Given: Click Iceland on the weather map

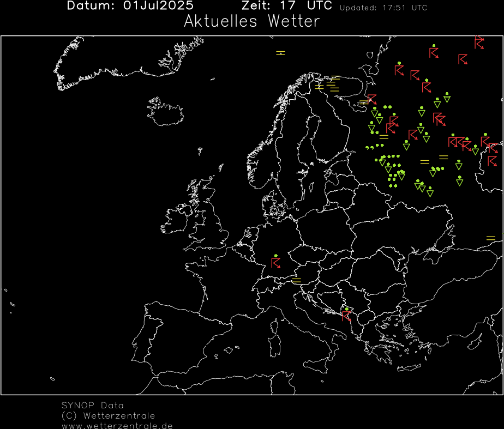Looking at the screenshot, I should [165, 111].
